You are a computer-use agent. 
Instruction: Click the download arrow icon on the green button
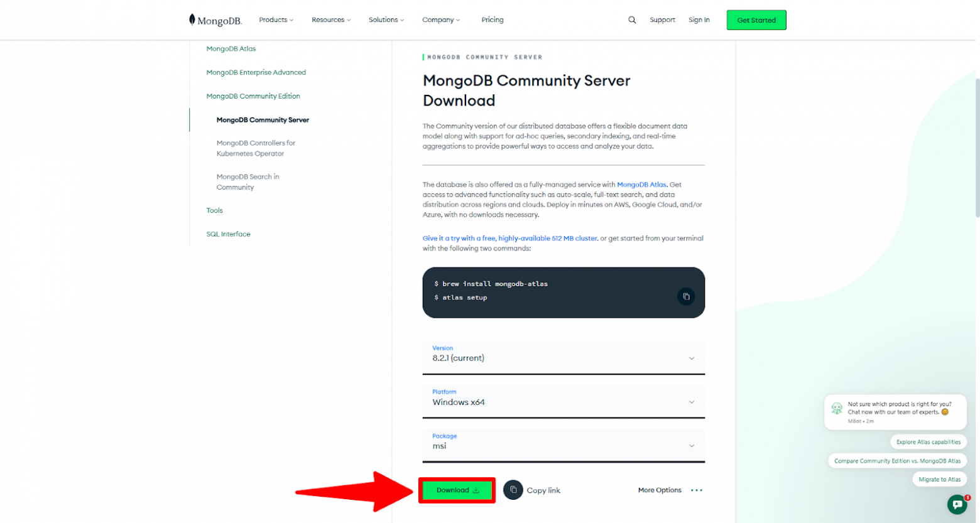[x=477, y=490]
